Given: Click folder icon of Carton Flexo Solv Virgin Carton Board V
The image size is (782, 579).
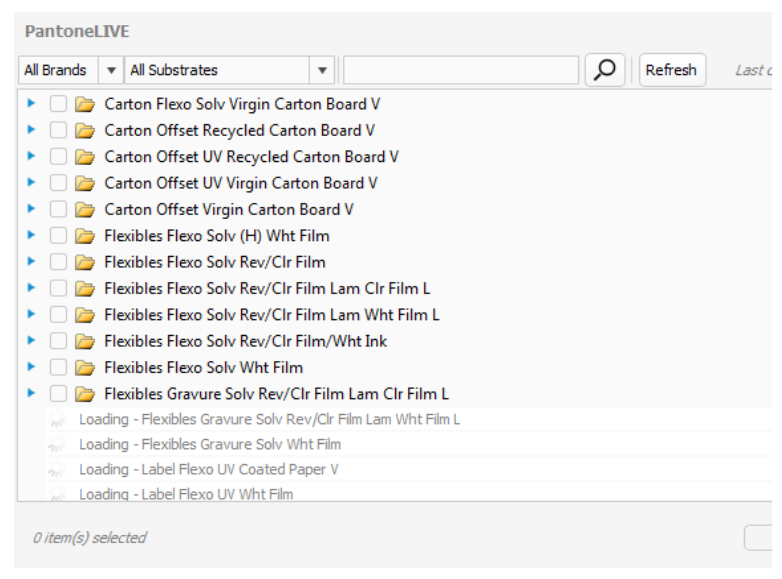Looking at the screenshot, I should click(85, 105).
